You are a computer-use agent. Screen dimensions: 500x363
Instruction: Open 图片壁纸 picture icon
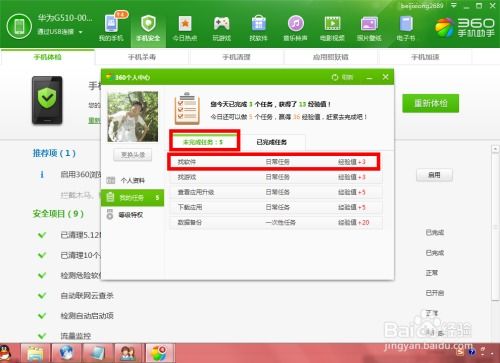(x=369, y=28)
